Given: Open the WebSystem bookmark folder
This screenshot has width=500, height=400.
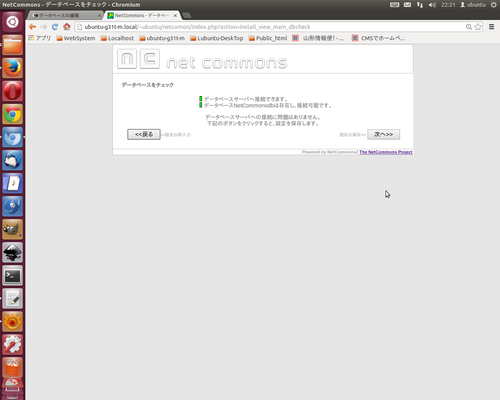Looking at the screenshot, I should click(76, 38).
